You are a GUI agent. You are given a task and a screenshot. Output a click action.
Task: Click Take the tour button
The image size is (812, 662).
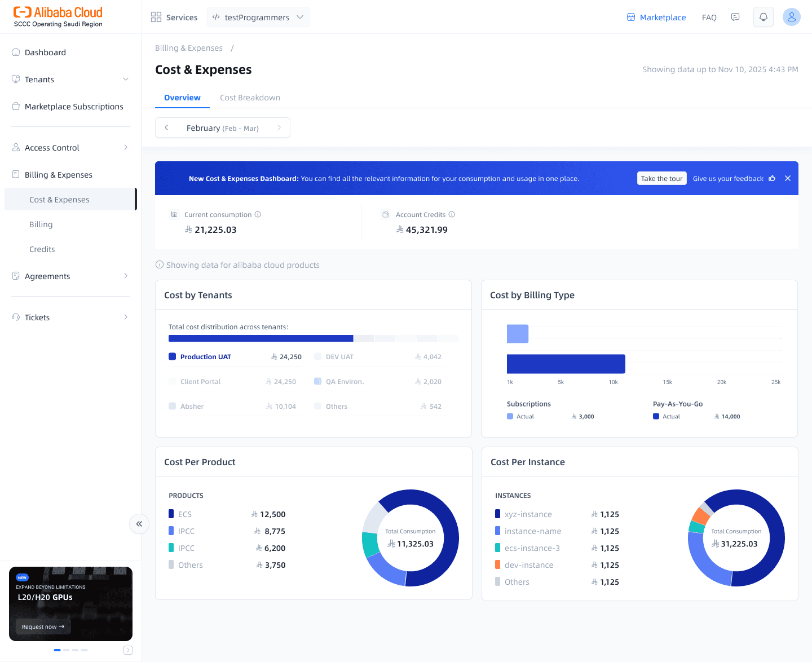pyautogui.click(x=661, y=178)
